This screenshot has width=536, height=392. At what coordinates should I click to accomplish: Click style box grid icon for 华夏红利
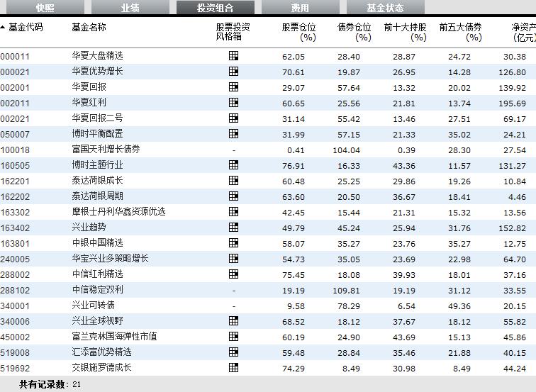tap(233, 103)
